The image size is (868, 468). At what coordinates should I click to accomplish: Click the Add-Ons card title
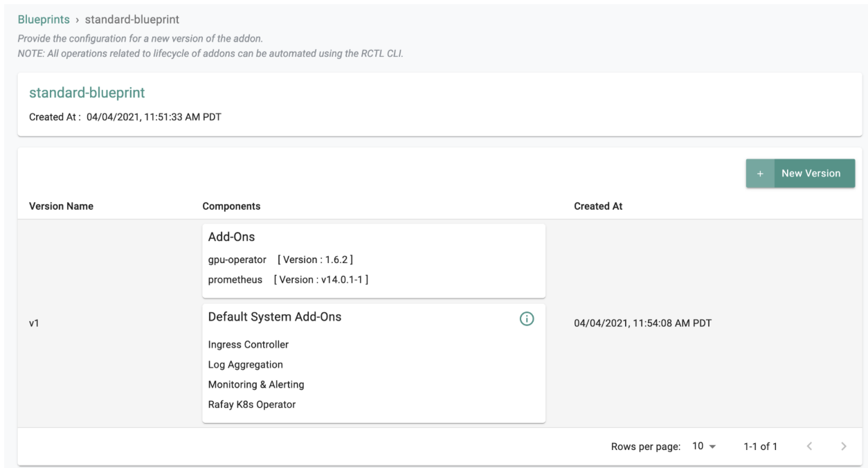231,237
